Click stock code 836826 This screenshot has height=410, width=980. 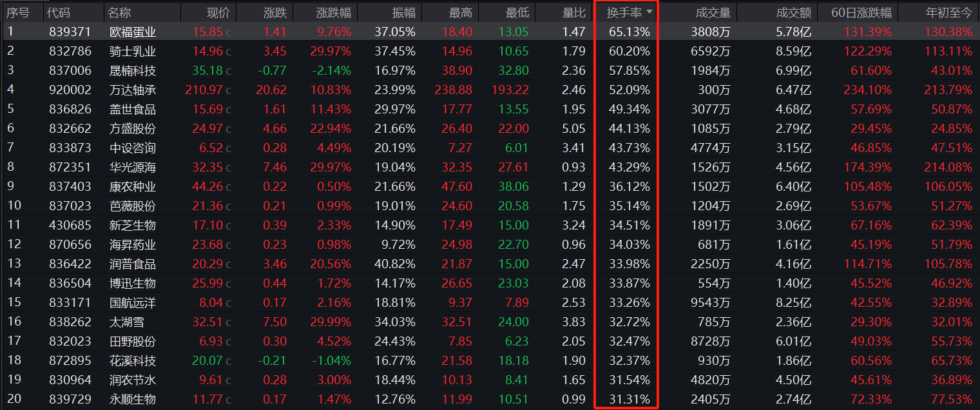pos(70,109)
